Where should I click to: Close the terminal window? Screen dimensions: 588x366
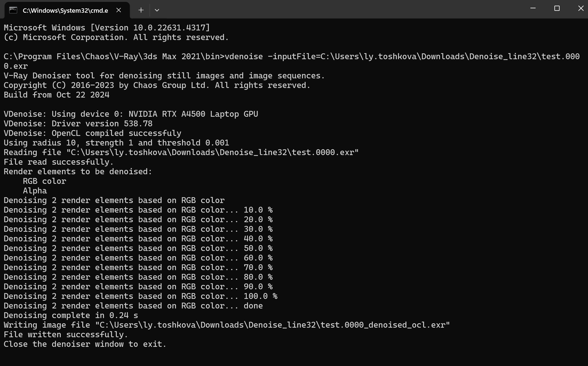coord(581,8)
